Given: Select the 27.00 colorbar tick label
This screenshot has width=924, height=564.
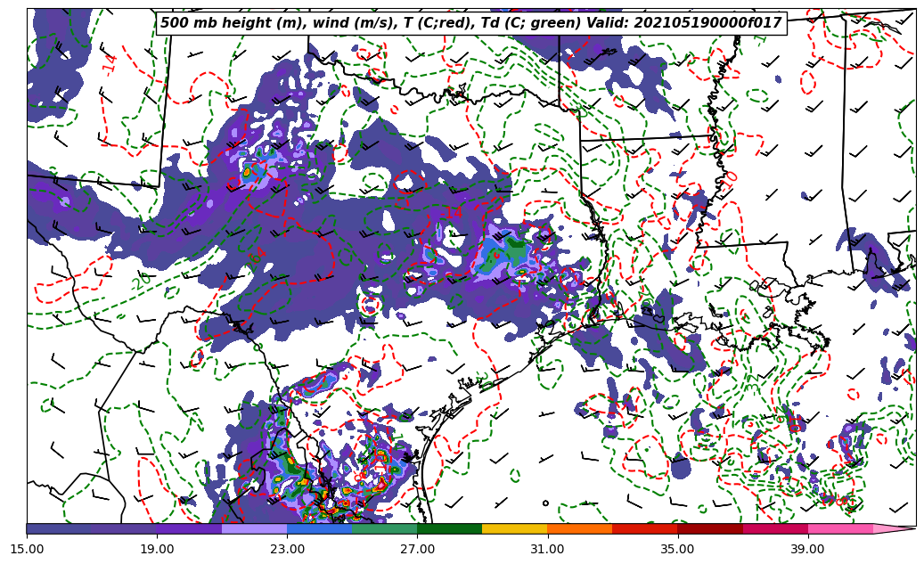Looking at the screenshot, I should pos(417,549).
